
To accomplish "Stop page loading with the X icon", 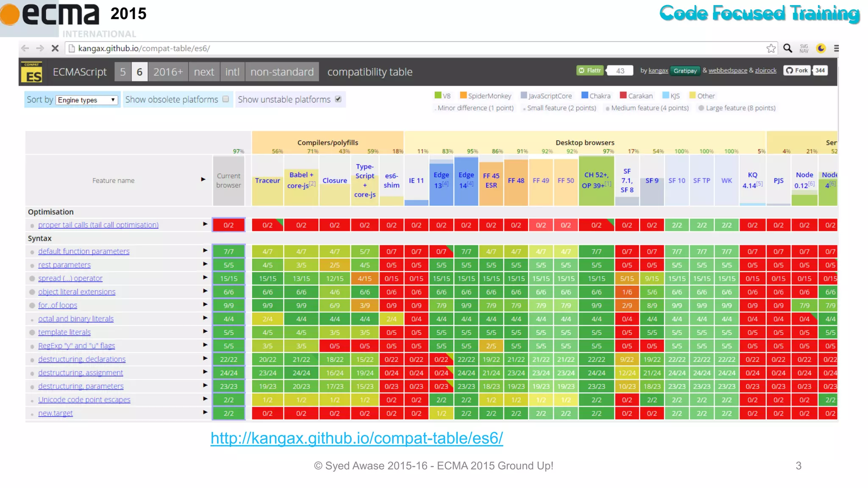I will 55,48.
